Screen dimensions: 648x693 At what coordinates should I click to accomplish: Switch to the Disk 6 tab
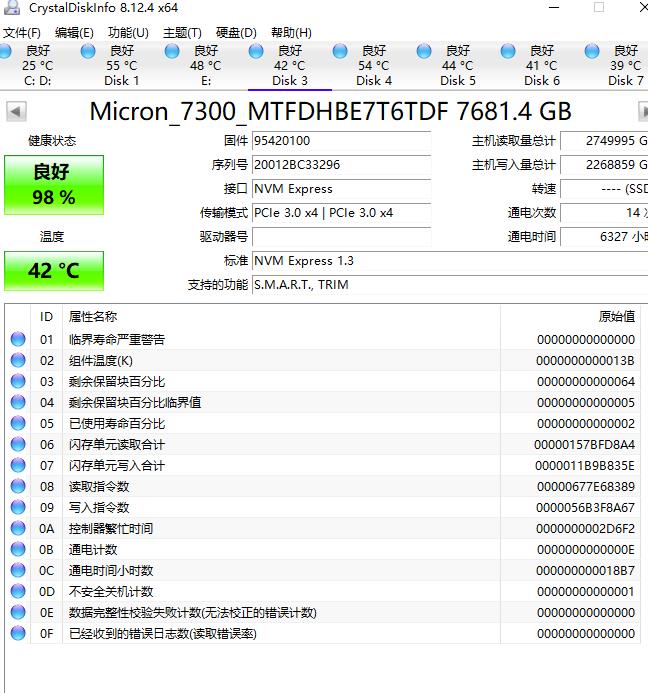coord(541,65)
